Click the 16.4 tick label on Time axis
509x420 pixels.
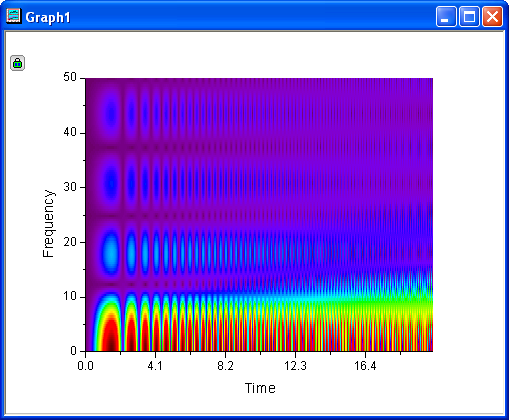(x=365, y=366)
